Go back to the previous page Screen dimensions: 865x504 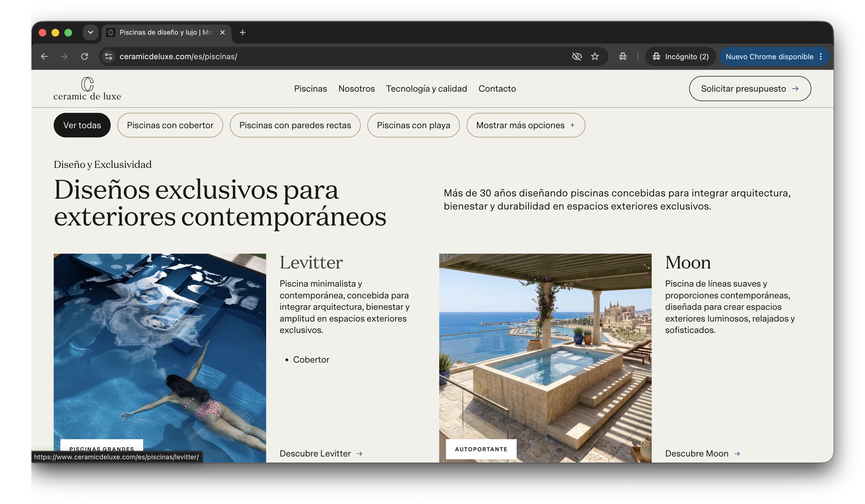(x=44, y=57)
